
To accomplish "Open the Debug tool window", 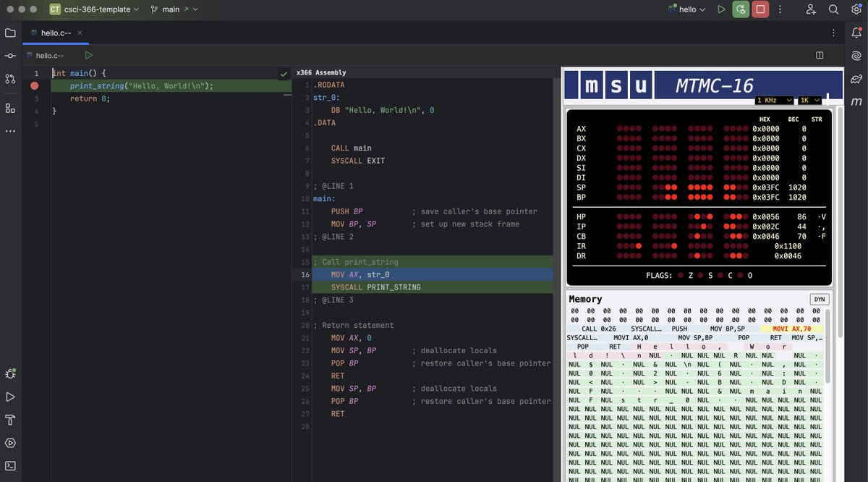I will (x=10, y=374).
